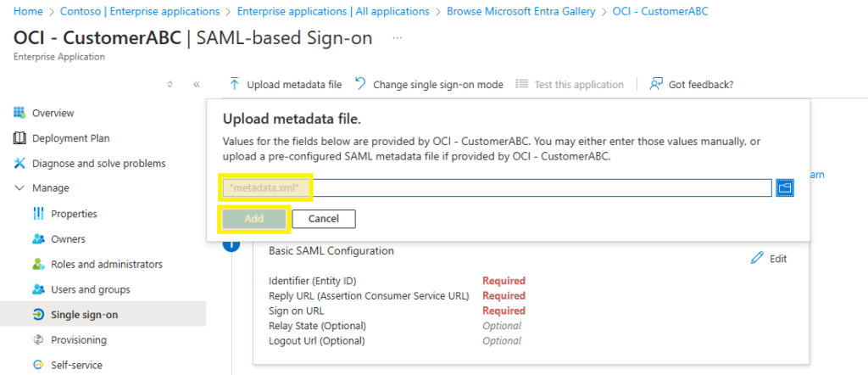This screenshot has width=868, height=375.
Task: Open Contoso | Enterprise applications breadcrumb
Action: pyautogui.click(x=140, y=11)
